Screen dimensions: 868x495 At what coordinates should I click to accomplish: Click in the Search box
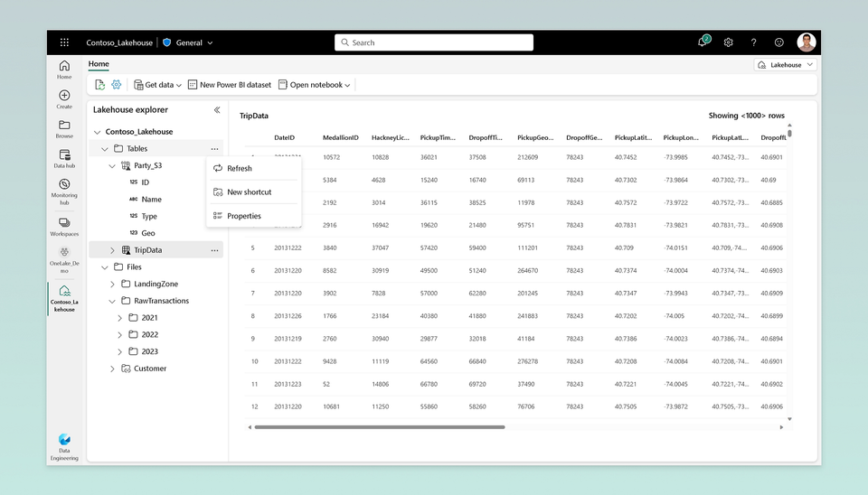433,42
